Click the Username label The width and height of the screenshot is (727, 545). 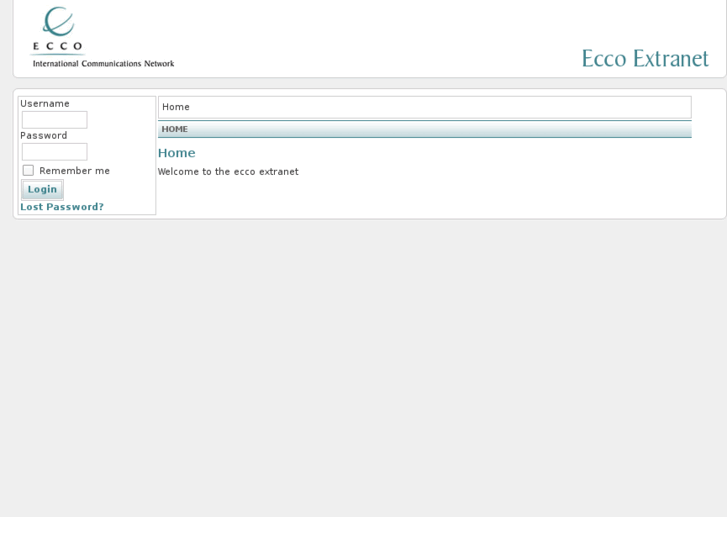(x=45, y=103)
